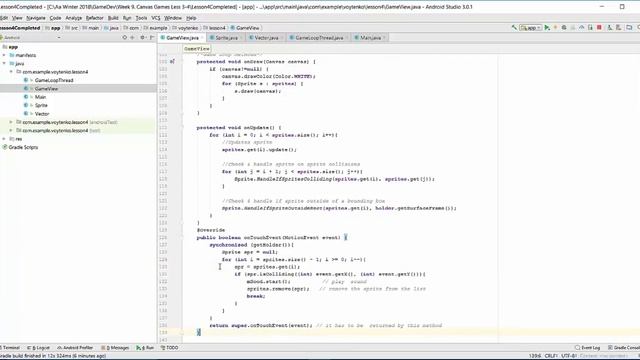Collapse the java folder node
The width and height of the screenshot is (640, 360).
click(x=4, y=64)
